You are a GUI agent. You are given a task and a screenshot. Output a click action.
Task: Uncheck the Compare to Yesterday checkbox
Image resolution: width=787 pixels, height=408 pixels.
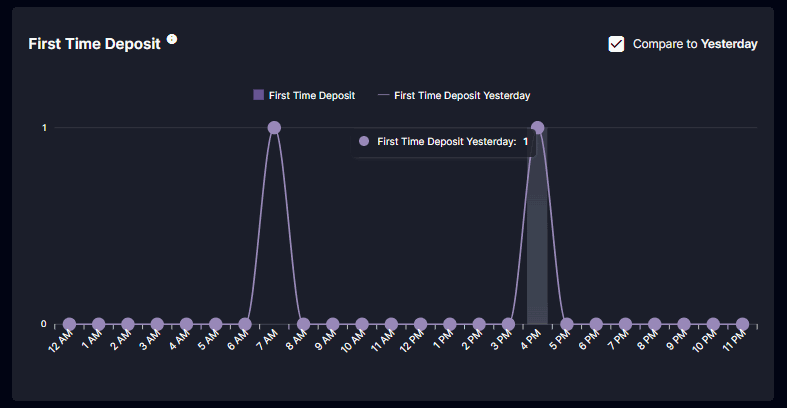[616, 44]
